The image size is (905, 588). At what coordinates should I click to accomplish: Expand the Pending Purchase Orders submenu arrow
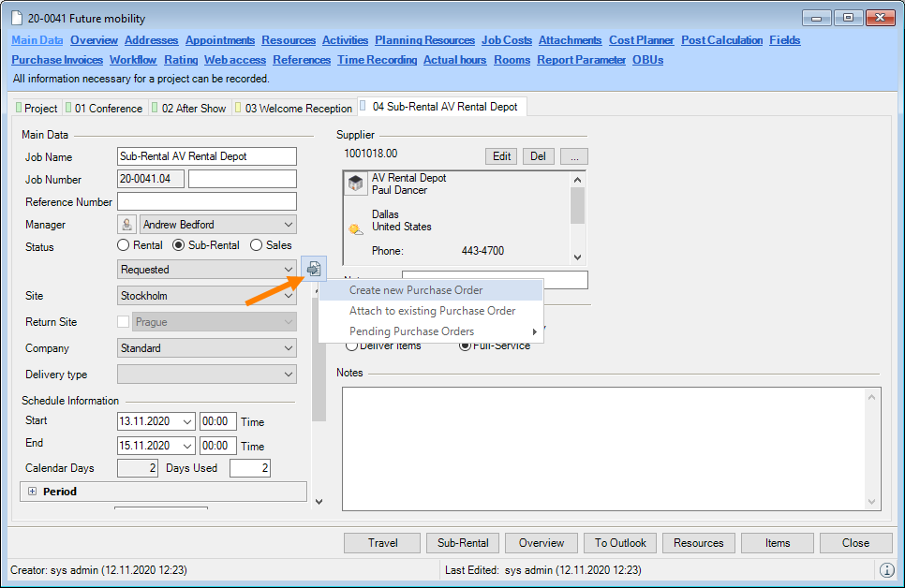(535, 331)
